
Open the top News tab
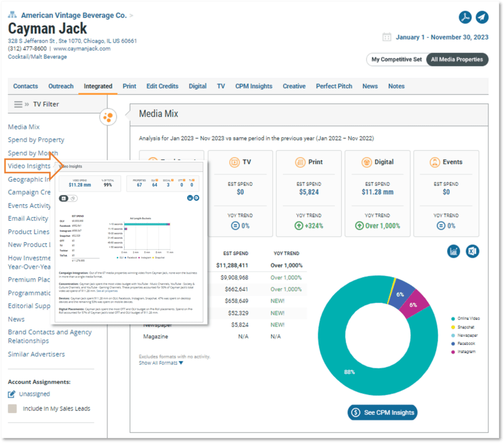click(370, 86)
